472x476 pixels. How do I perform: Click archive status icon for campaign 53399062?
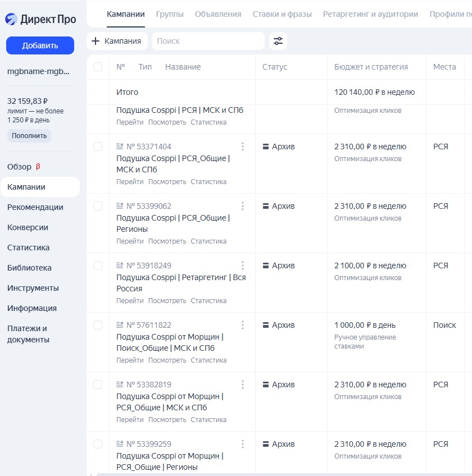point(266,206)
